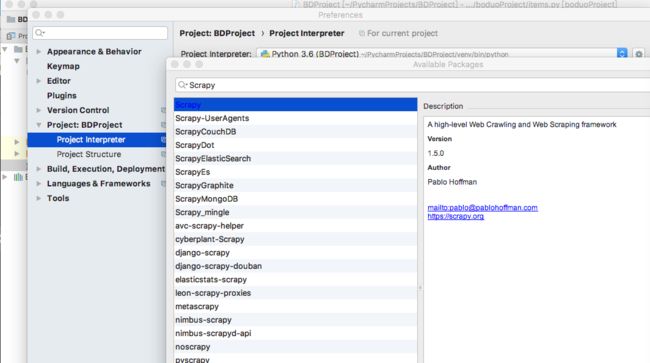Open Appearance & Behavior settings
The image size is (650, 363).
[x=94, y=51]
